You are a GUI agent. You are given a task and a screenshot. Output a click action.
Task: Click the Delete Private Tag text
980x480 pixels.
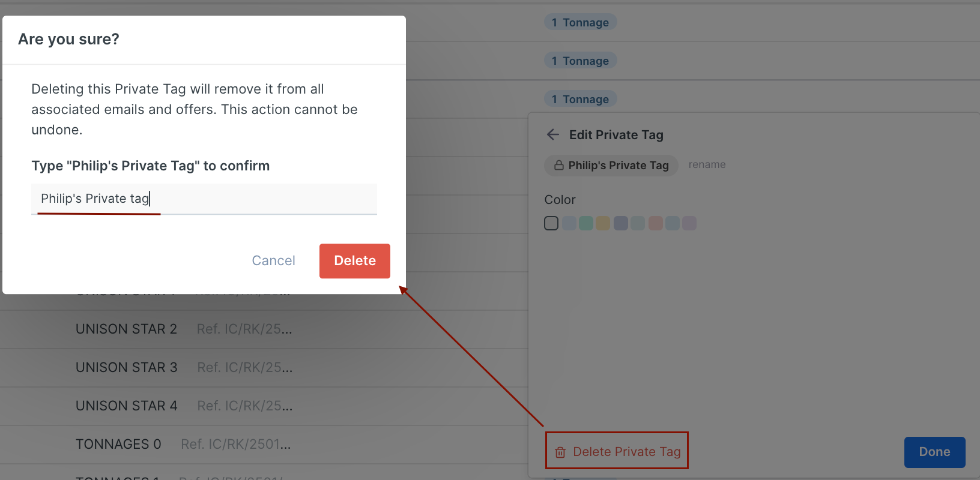626,452
